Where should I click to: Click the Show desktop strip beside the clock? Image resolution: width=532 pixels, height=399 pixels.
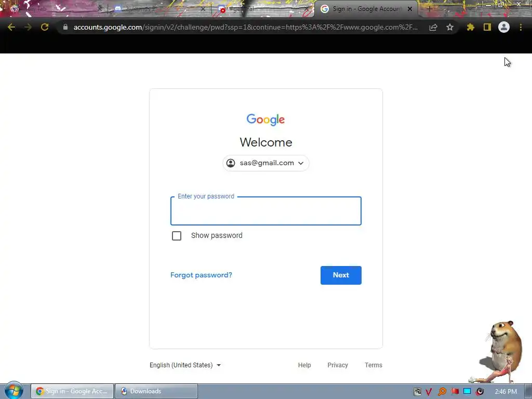tap(528, 391)
